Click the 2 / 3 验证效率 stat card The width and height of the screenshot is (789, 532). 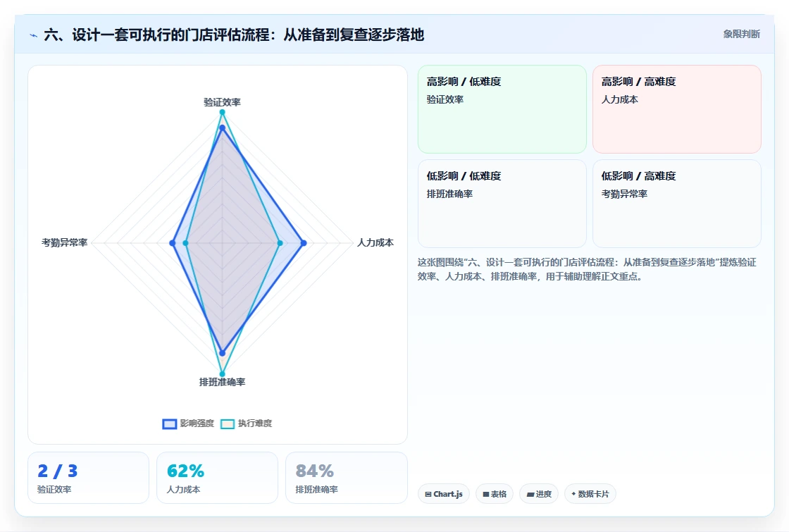tap(89, 478)
